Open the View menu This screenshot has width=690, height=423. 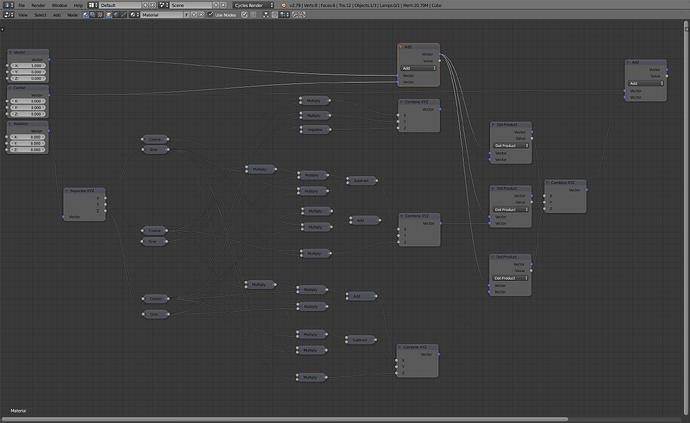(x=22, y=15)
